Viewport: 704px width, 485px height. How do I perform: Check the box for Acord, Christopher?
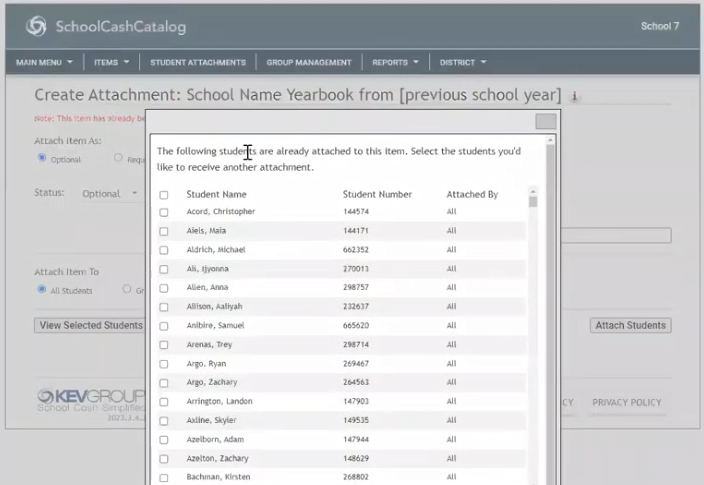coord(164,212)
